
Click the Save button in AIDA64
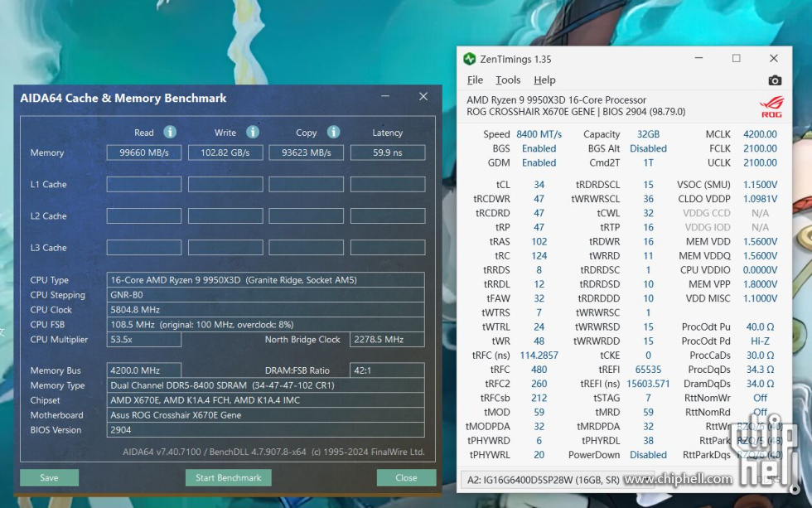click(49, 477)
